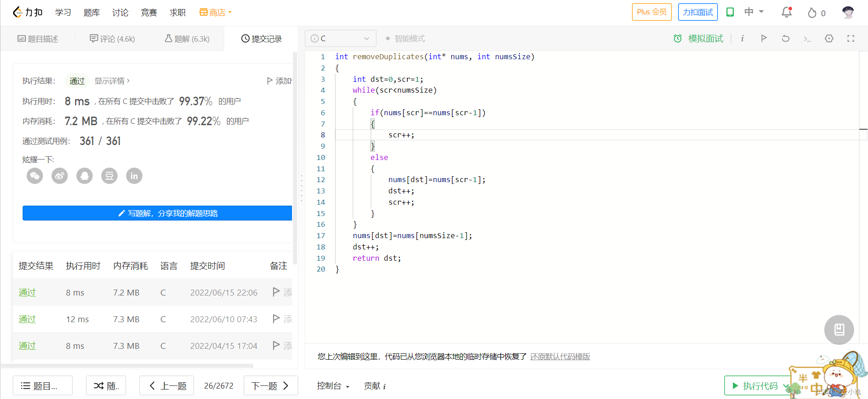Switch to 提交记录 tab

point(261,39)
